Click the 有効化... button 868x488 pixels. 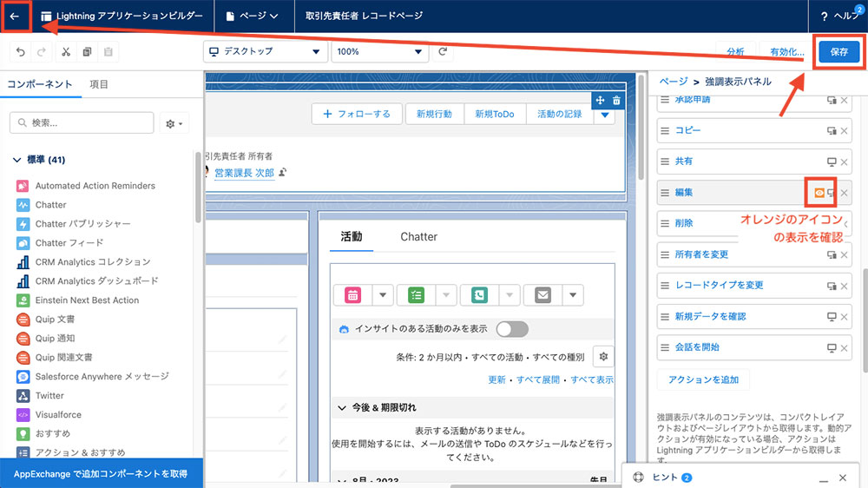click(x=786, y=51)
